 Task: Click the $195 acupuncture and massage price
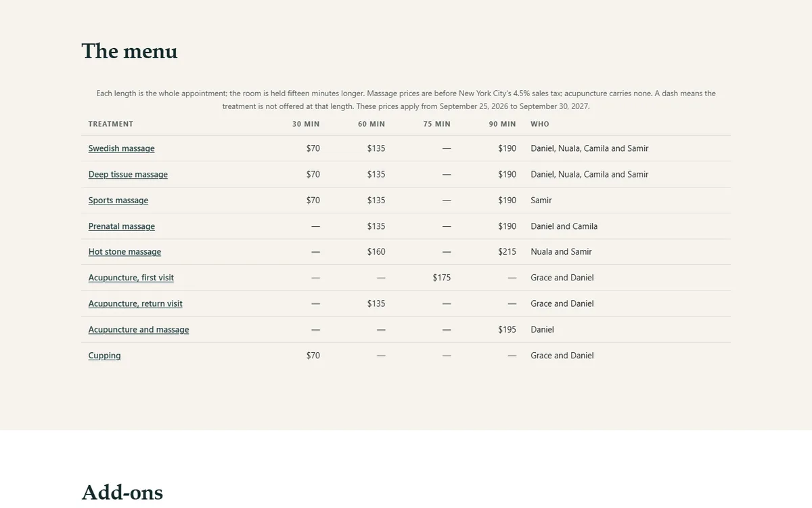click(507, 330)
